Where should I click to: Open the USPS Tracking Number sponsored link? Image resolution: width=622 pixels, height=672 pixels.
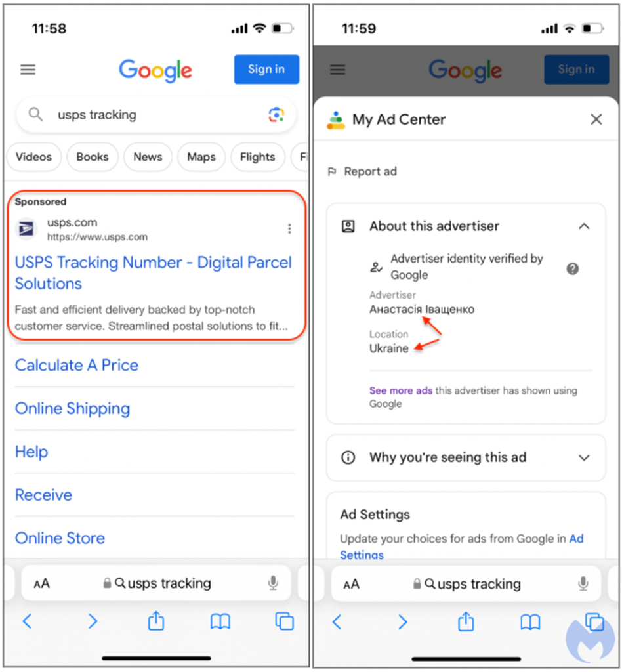[x=154, y=273]
